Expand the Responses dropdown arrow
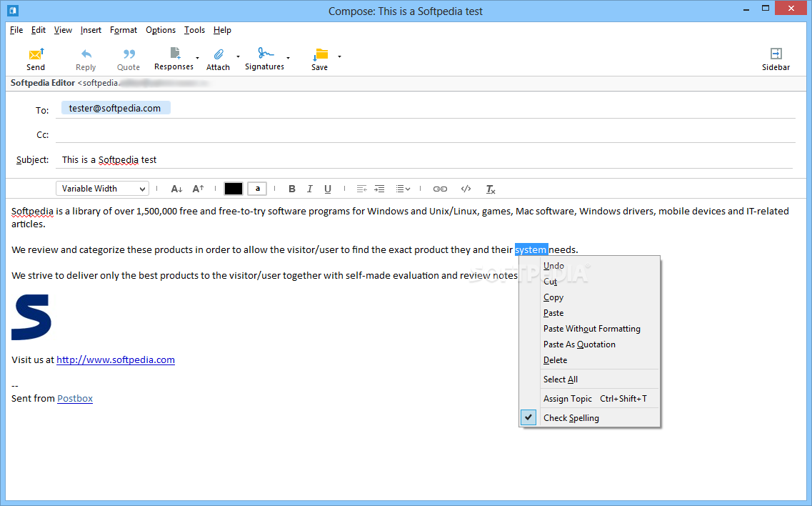This screenshot has height=506, width=812. click(198, 57)
